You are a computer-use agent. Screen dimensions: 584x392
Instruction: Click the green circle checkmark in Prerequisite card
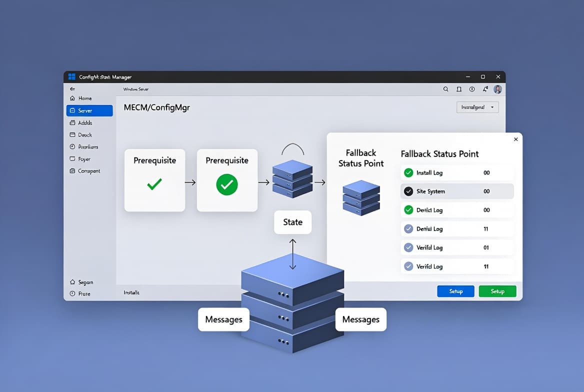click(x=227, y=184)
